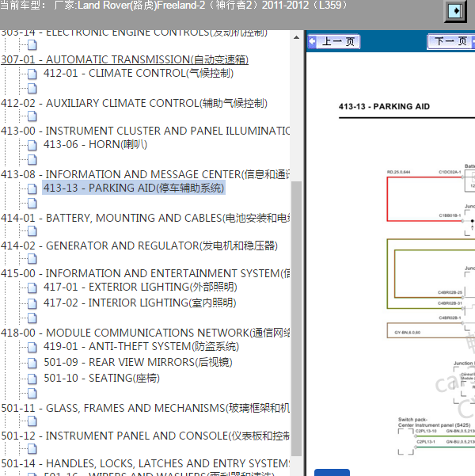Click empty page icon under 414-02 Generator
This screenshot has width=475, height=476.
click(32, 259)
